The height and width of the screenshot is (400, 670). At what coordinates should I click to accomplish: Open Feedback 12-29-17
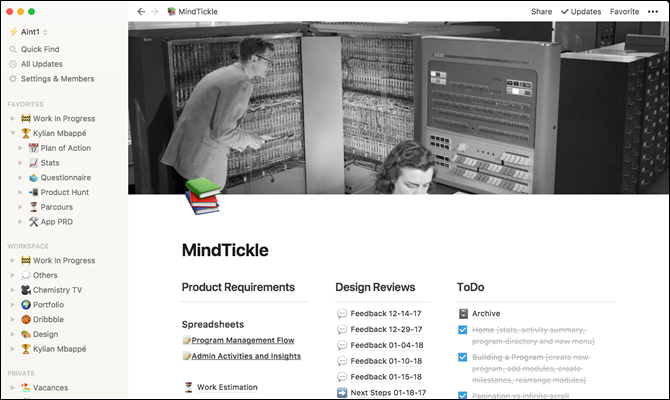click(x=386, y=329)
